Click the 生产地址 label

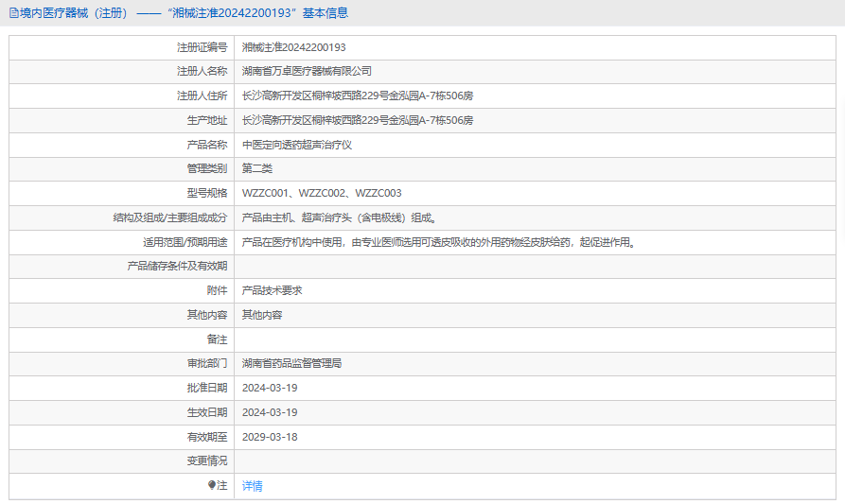click(x=207, y=120)
